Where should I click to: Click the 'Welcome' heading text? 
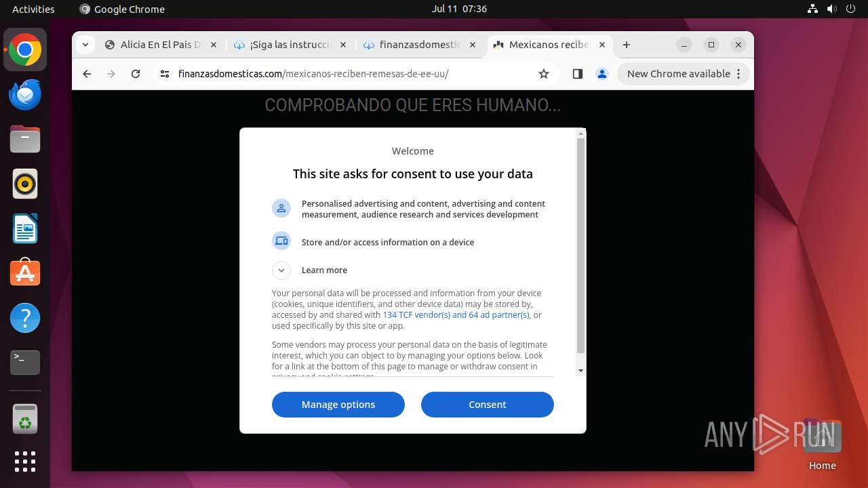[413, 151]
